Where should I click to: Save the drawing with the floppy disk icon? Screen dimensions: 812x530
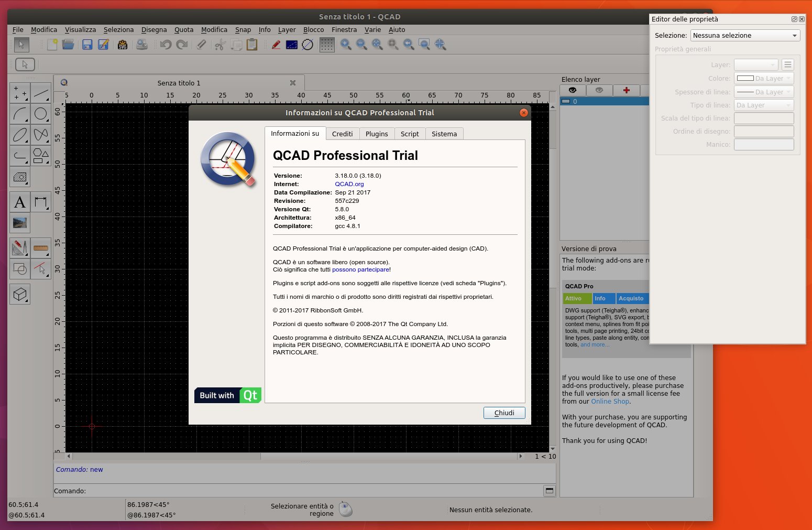[87, 45]
